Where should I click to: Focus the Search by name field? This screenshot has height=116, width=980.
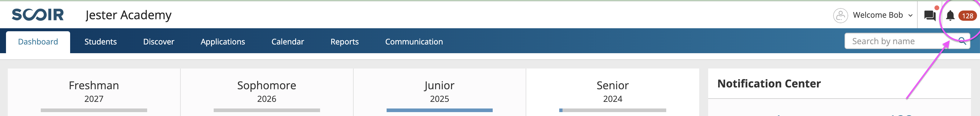coord(907,41)
